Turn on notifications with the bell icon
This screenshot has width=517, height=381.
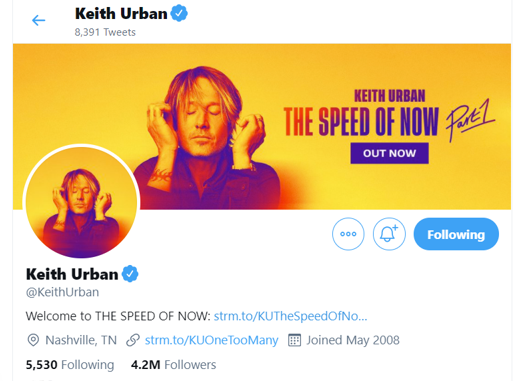coord(389,234)
